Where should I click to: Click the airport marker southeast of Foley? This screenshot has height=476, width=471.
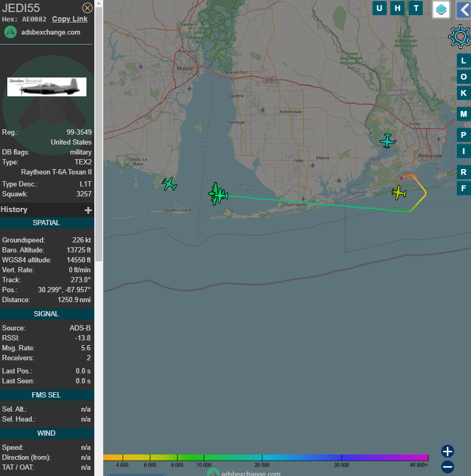pyautogui.click(x=312, y=165)
